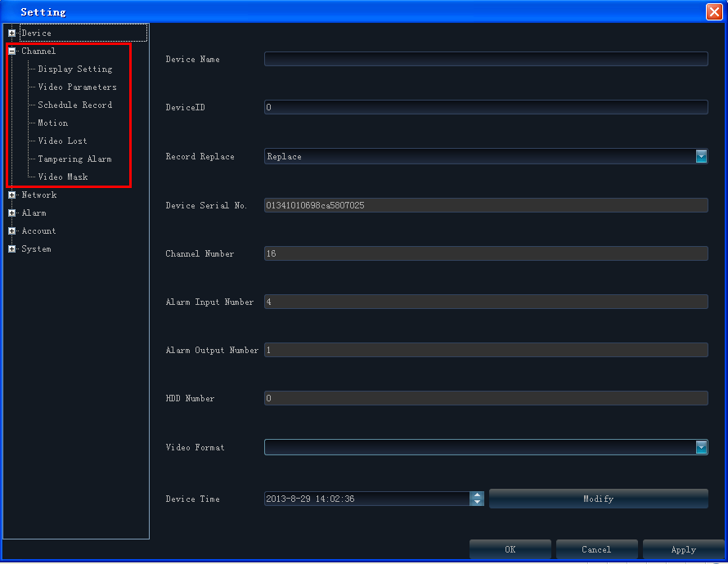Click the Device Name input field
Viewport: 728px width, 564px height.
[486, 59]
